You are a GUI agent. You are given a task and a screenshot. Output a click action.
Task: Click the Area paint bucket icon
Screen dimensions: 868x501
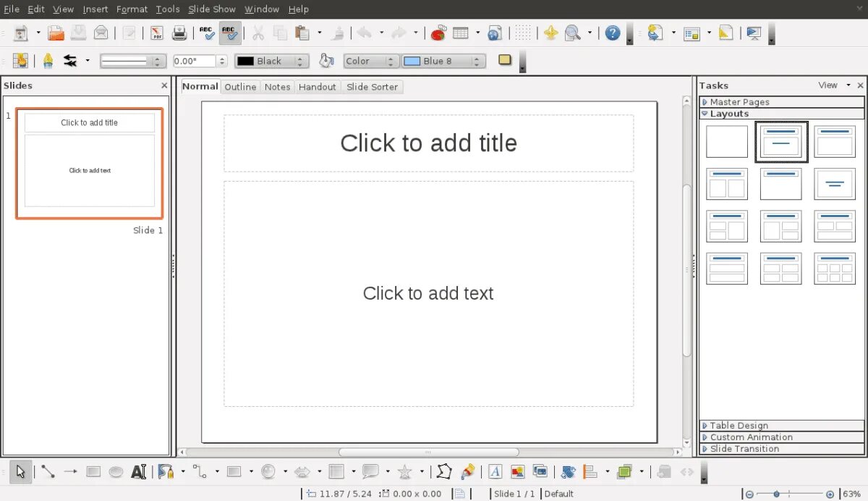[326, 61]
